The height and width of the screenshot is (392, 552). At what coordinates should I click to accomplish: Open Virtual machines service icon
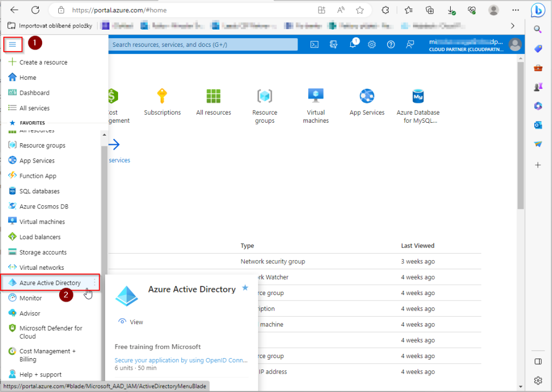coord(316,96)
